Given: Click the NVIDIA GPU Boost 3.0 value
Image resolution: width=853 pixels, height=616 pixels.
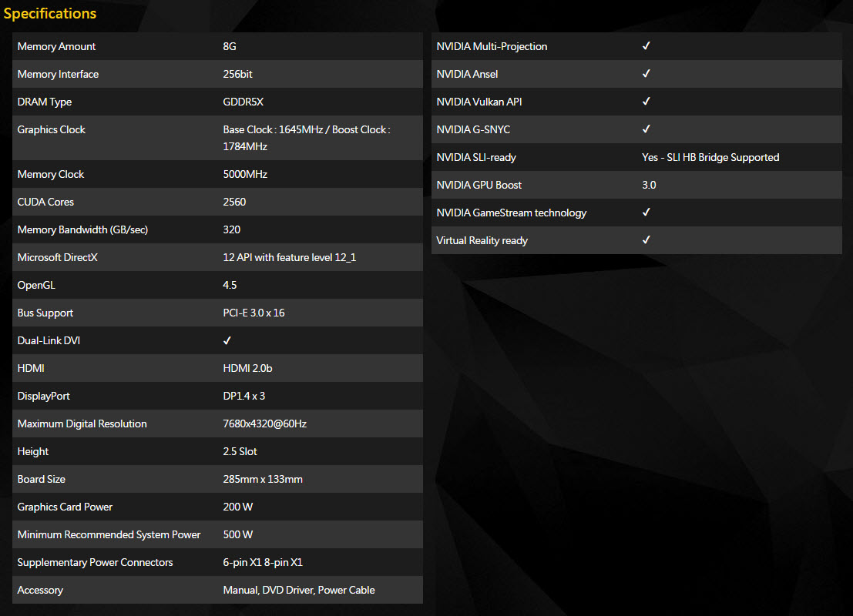Looking at the screenshot, I should click(649, 185).
